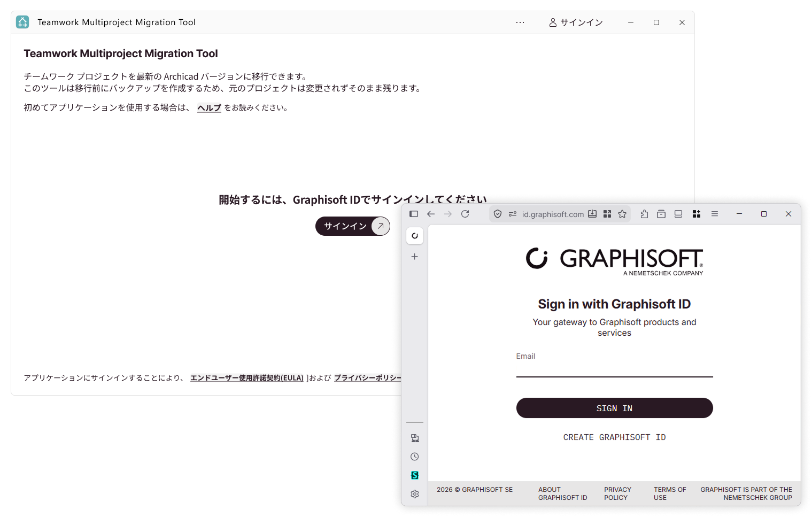Image resolution: width=812 pixels, height=517 pixels.
Task: Open the tracking protection shield icon
Action: point(498,214)
